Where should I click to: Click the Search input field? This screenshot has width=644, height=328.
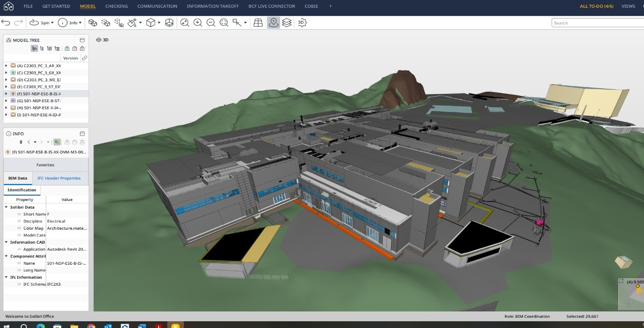click(598, 23)
